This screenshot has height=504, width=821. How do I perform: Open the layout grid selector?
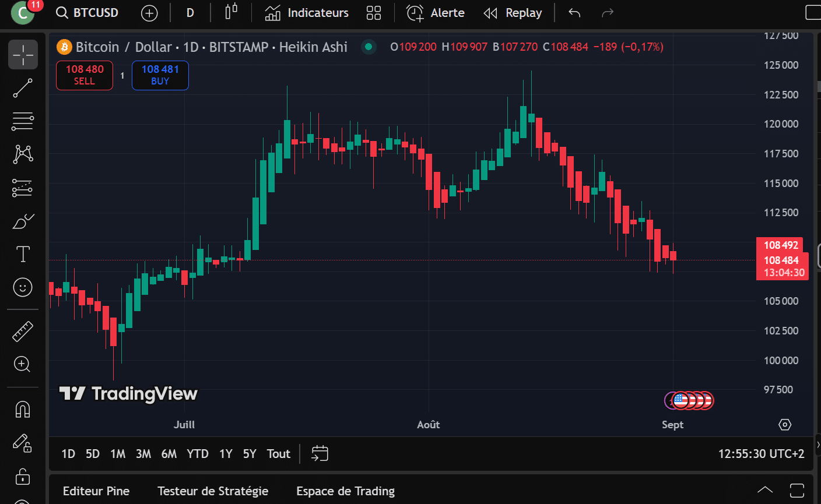click(x=374, y=13)
